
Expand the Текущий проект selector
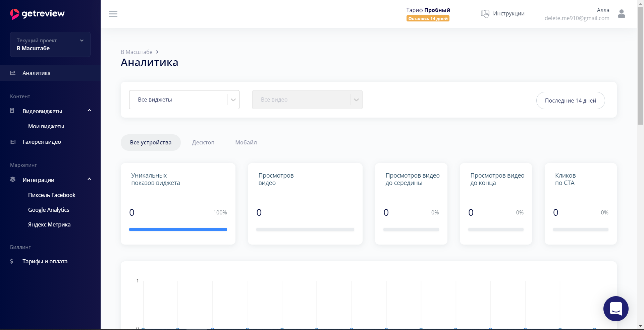[50, 44]
